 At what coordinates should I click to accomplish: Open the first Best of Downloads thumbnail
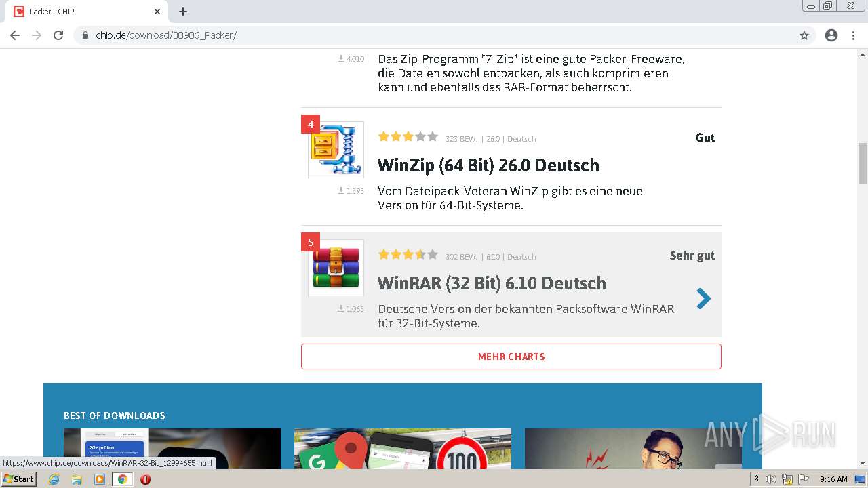(x=172, y=448)
